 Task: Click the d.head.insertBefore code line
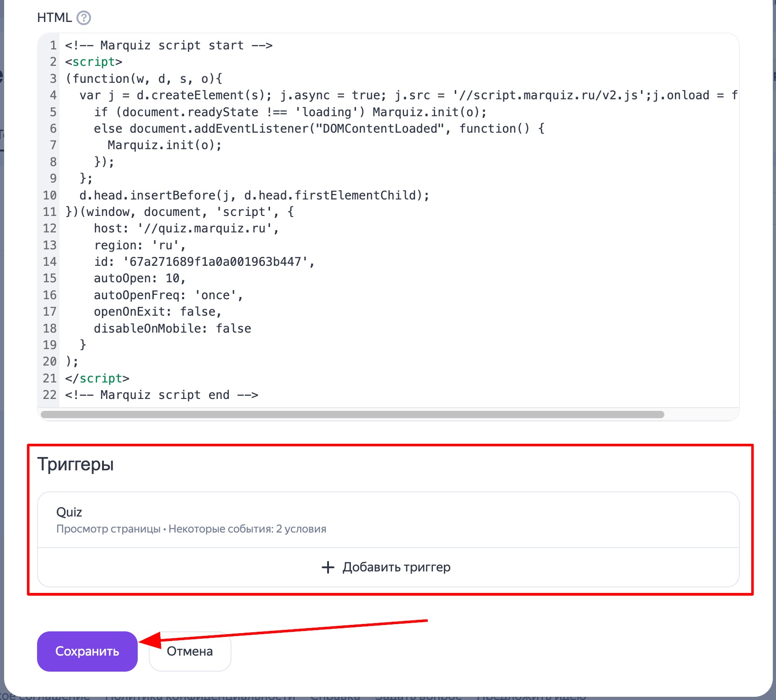click(254, 195)
